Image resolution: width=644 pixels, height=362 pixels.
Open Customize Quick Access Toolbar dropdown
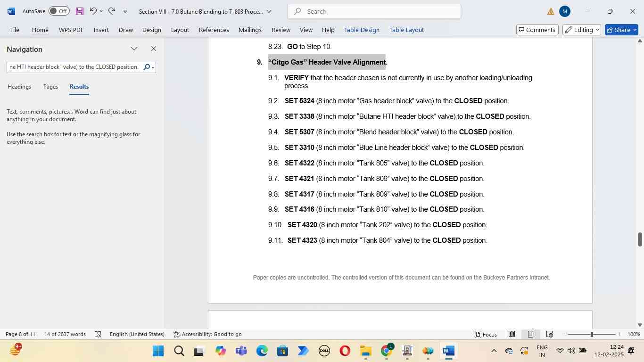point(125,11)
